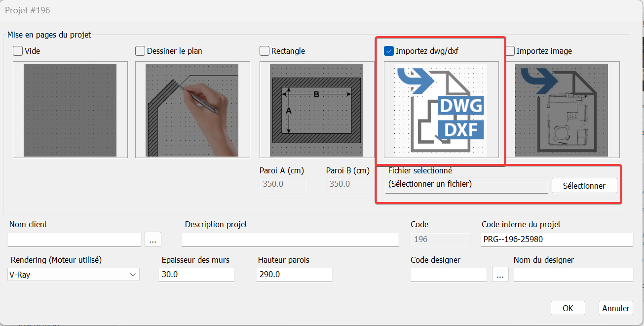Open client browse button next to Nom client
The image size is (644, 326).
(153, 240)
